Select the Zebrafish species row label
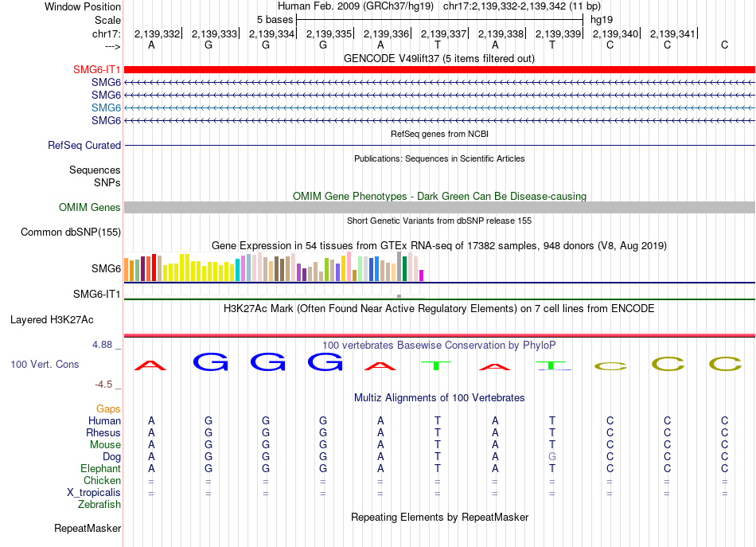Image resolution: width=756 pixels, height=547 pixels. 99,504
